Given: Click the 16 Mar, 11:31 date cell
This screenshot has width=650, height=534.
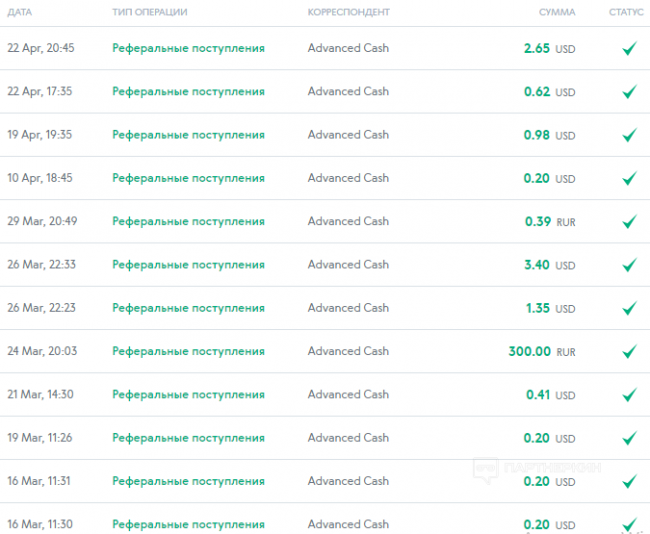Looking at the screenshot, I should [x=40, y=481].
